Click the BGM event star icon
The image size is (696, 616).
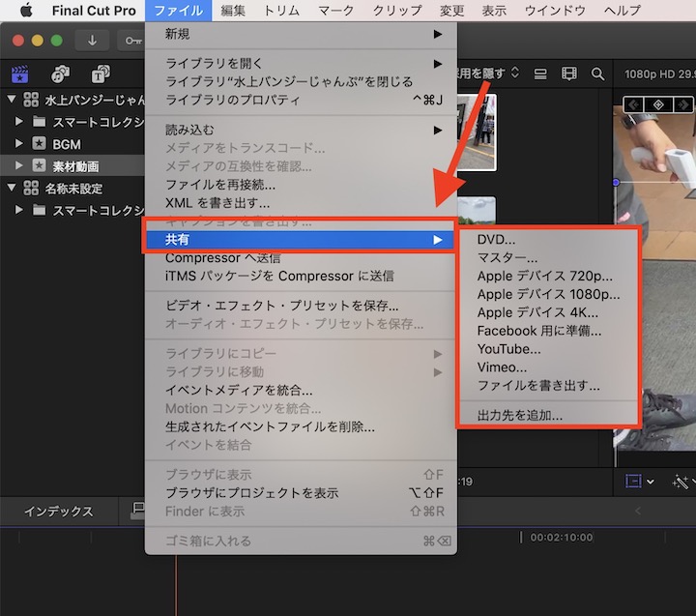click(39, 143)
